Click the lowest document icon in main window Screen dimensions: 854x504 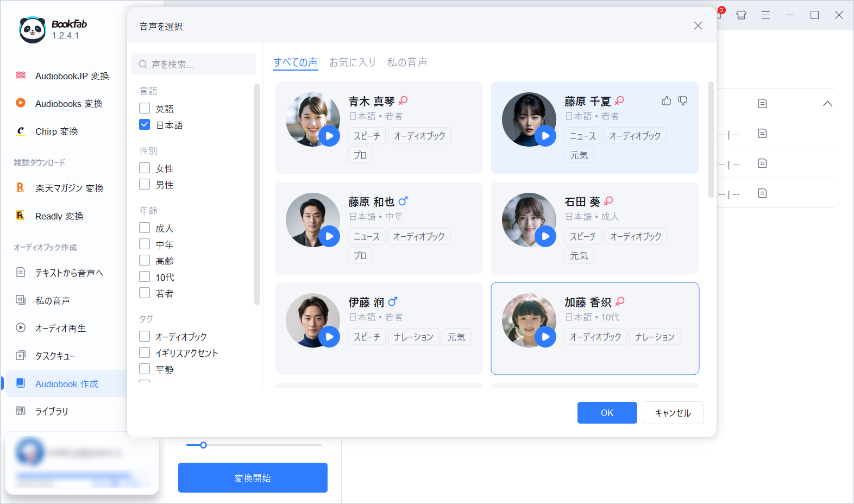click(762, 193)
